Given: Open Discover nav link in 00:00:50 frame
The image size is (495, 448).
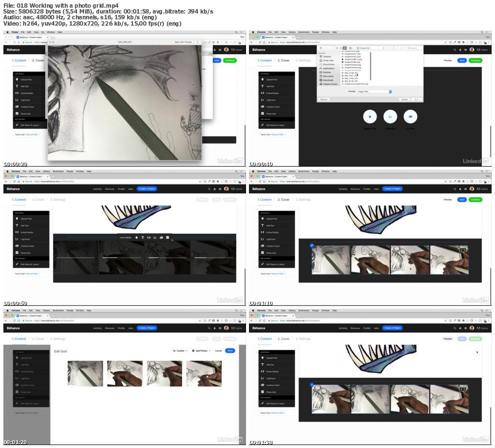Looking at the screenshot, I should click(x=110, y=189).
